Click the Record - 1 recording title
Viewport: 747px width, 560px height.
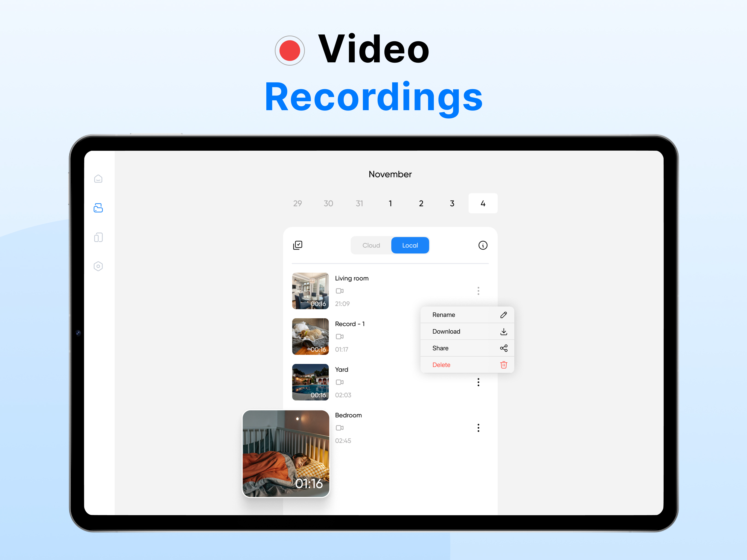point(350,324)
